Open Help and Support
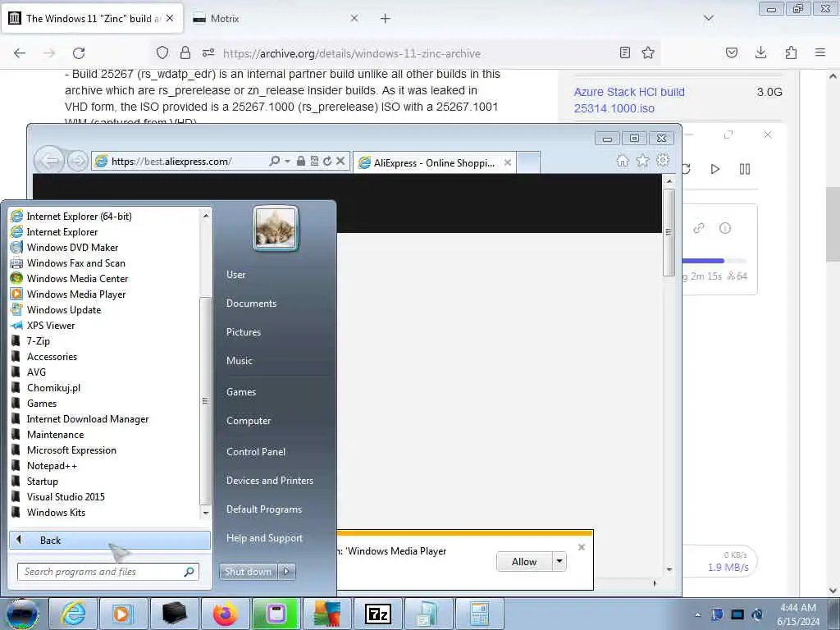Screen dimensions: 840x630 pos(264,538)
